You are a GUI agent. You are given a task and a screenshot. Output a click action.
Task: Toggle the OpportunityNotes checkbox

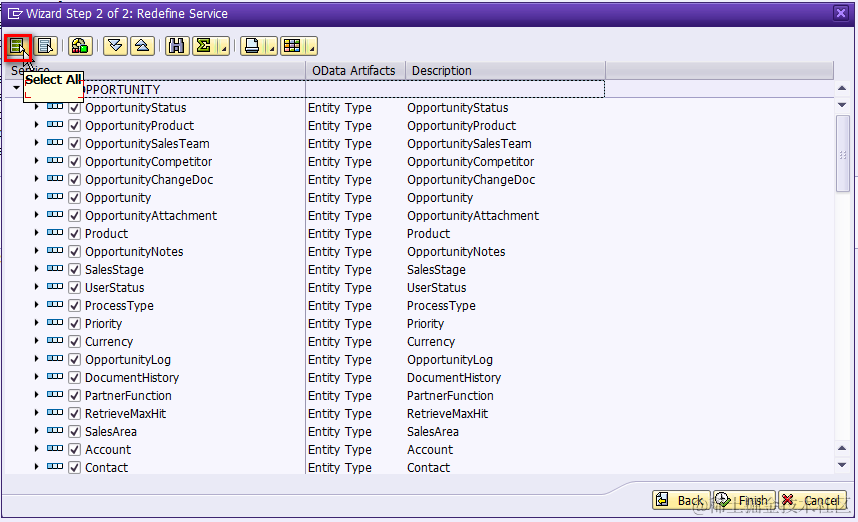coord(74,252)
